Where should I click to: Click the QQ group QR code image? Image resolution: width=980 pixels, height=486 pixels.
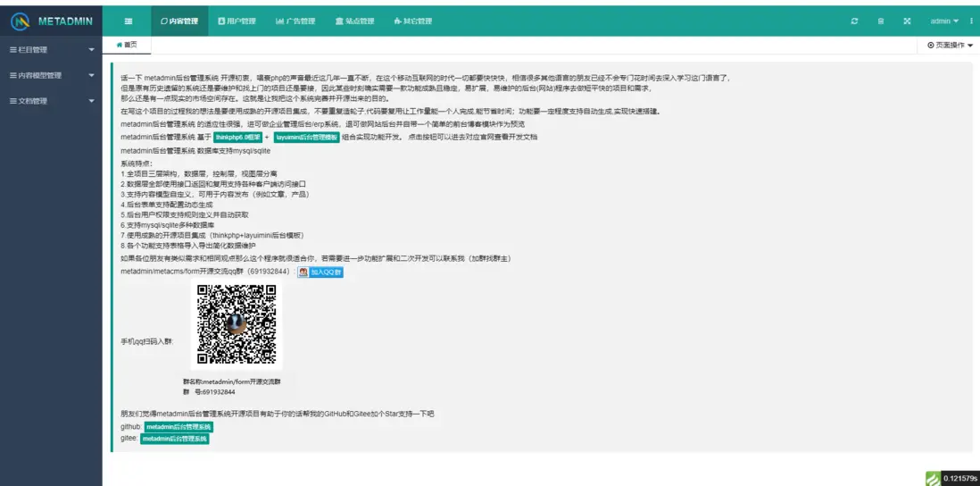pos(237,324)
